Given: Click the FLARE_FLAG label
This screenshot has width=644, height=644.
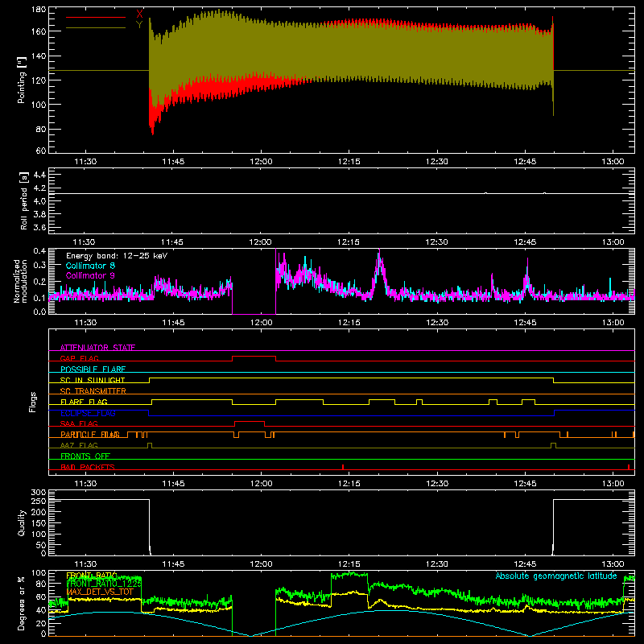Looking at the screenshot, I should (x=84, y=402).
